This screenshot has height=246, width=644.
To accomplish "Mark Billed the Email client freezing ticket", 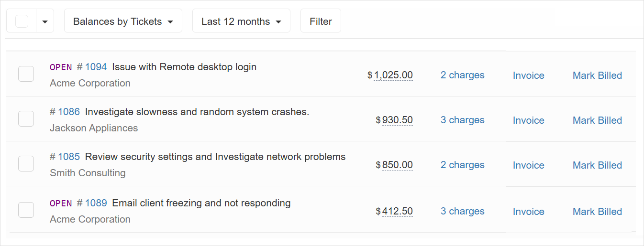I will [x=597, y=212].
